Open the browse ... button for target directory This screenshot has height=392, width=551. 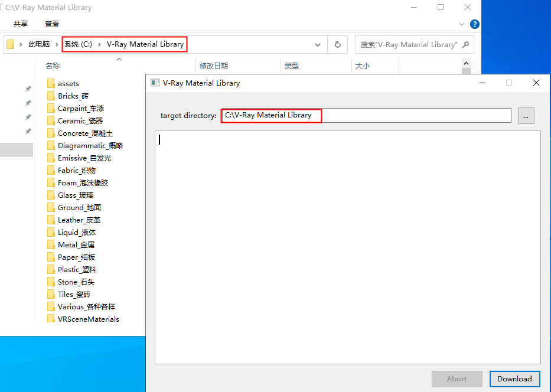(526, 115)
